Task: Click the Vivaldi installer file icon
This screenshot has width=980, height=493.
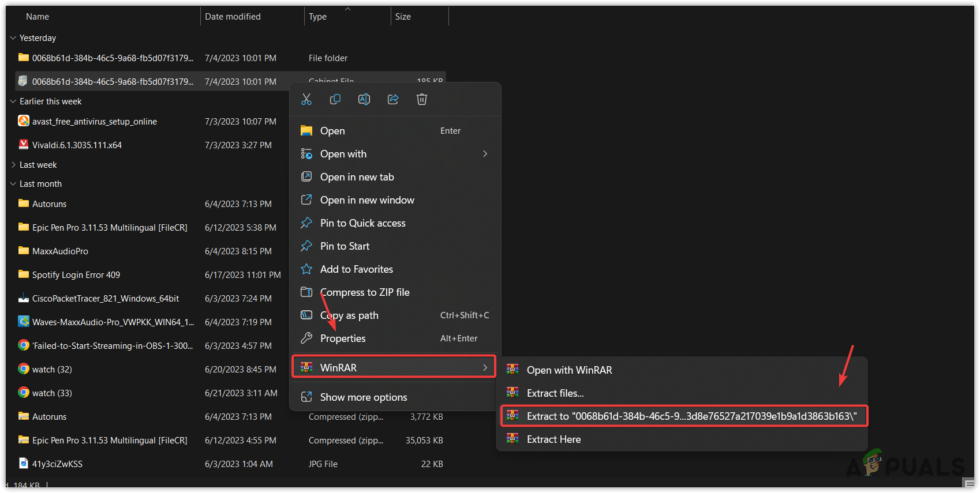Action: [x=24, y=145]
